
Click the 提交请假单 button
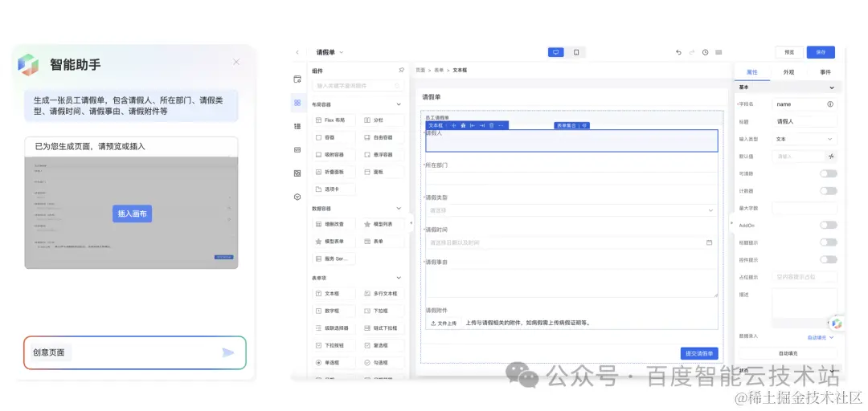tap(699, 353)
